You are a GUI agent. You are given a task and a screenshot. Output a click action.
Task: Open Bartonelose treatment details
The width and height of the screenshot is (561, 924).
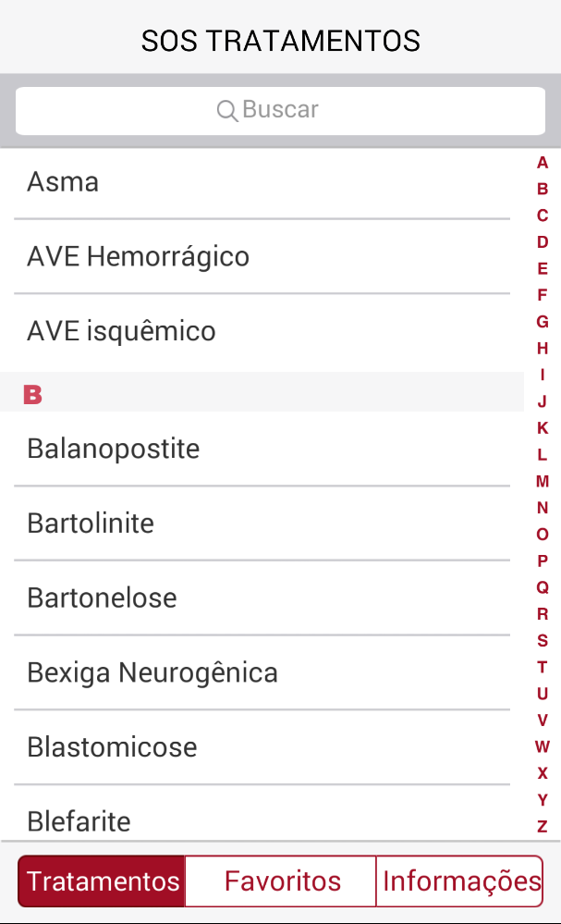262,598
